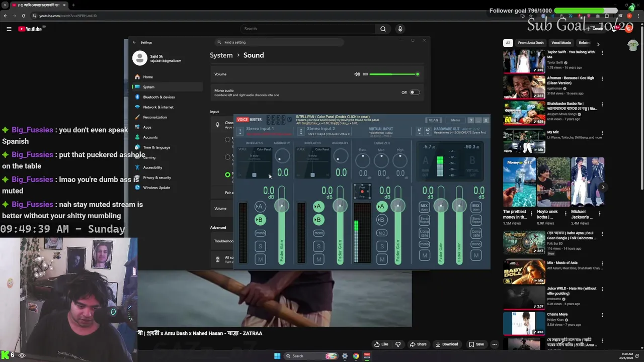Toggle bus B on Stereo Input 1
This screenshot has width=644, height=362.
260,220
